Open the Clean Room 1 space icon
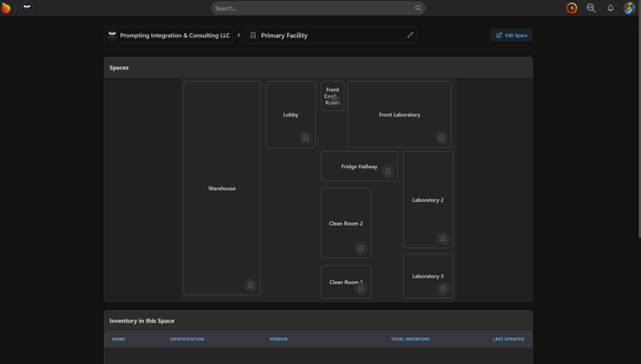This screenshot has height=364, width=641. pyautogui.click(x=361, y=288)
